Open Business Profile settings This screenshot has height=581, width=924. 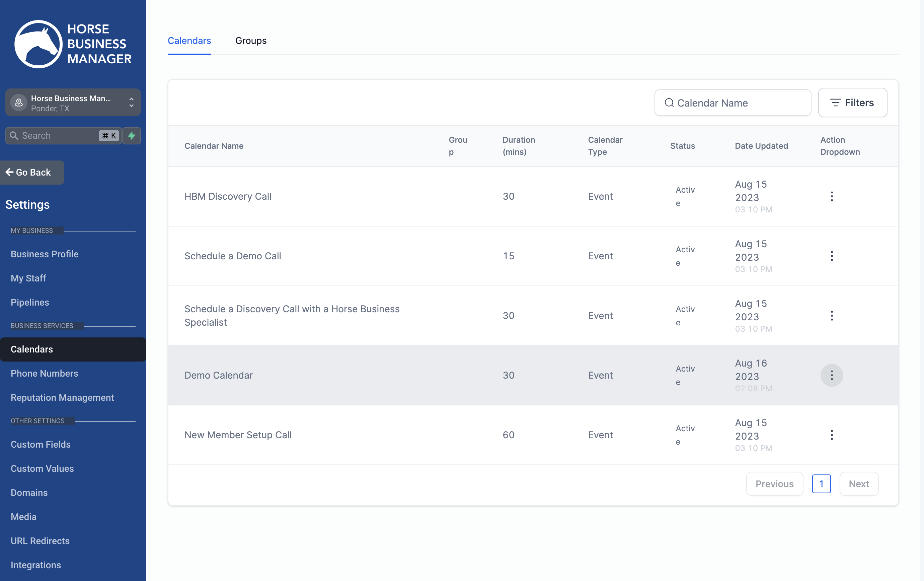click(x=45, y=254)
